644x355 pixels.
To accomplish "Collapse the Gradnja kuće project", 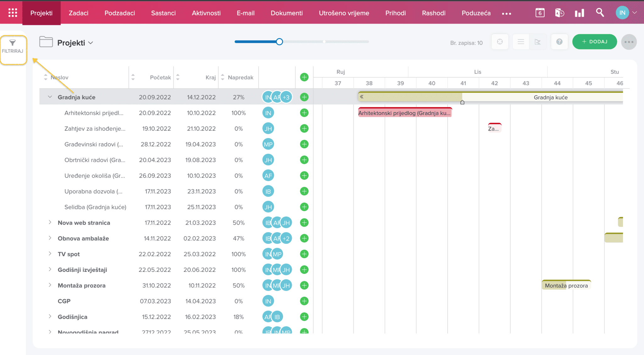I will coord(50,97).
